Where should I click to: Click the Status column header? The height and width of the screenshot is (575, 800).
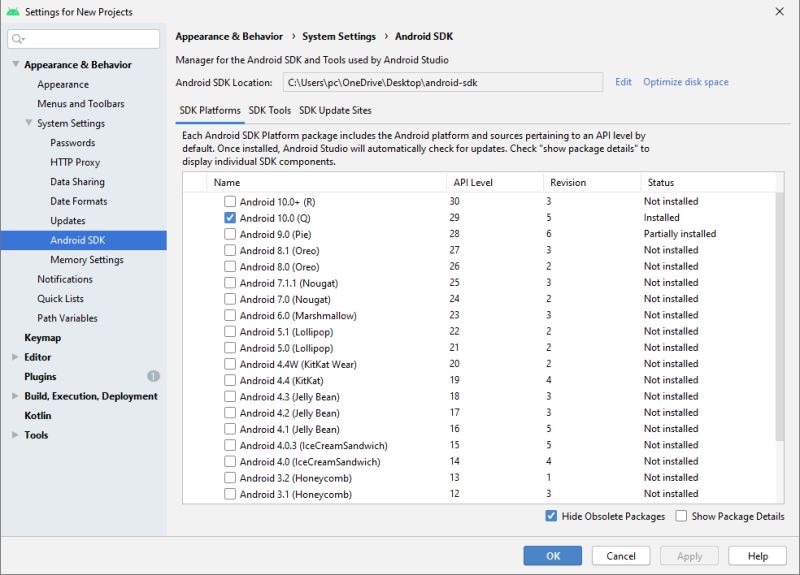point(709,182)
